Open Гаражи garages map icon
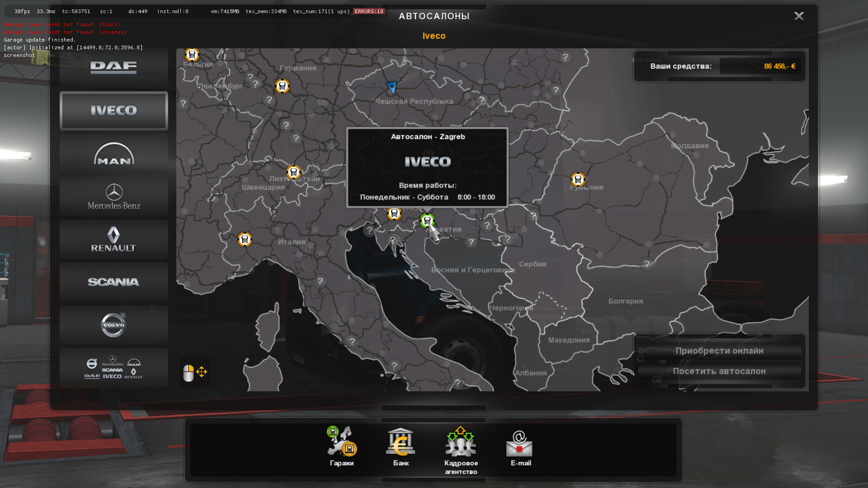 pyautogui.click(x=342, y=442)
